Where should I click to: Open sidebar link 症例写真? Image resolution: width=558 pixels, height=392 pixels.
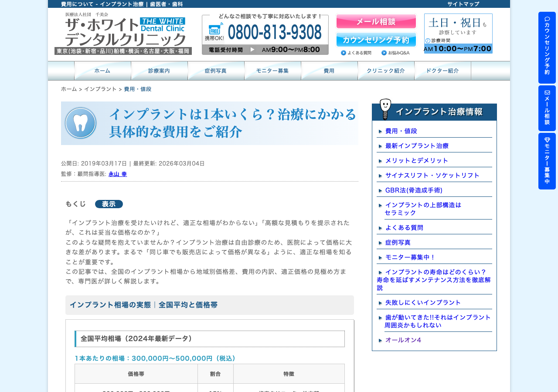[398, 242]
